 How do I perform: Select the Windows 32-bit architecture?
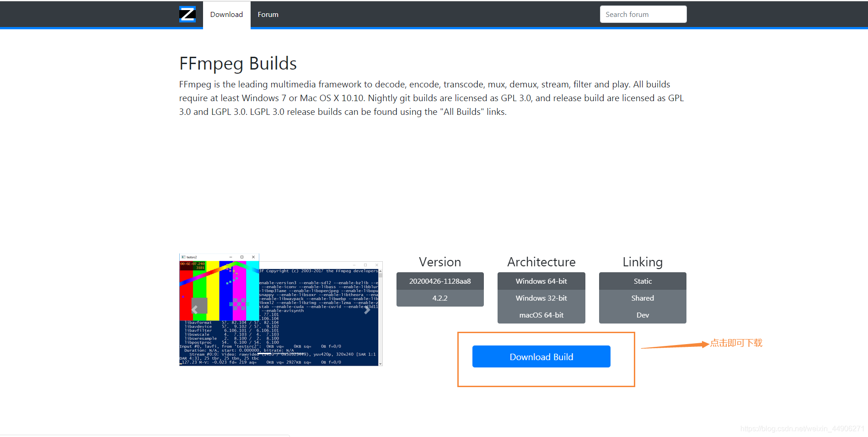point(541,298)
